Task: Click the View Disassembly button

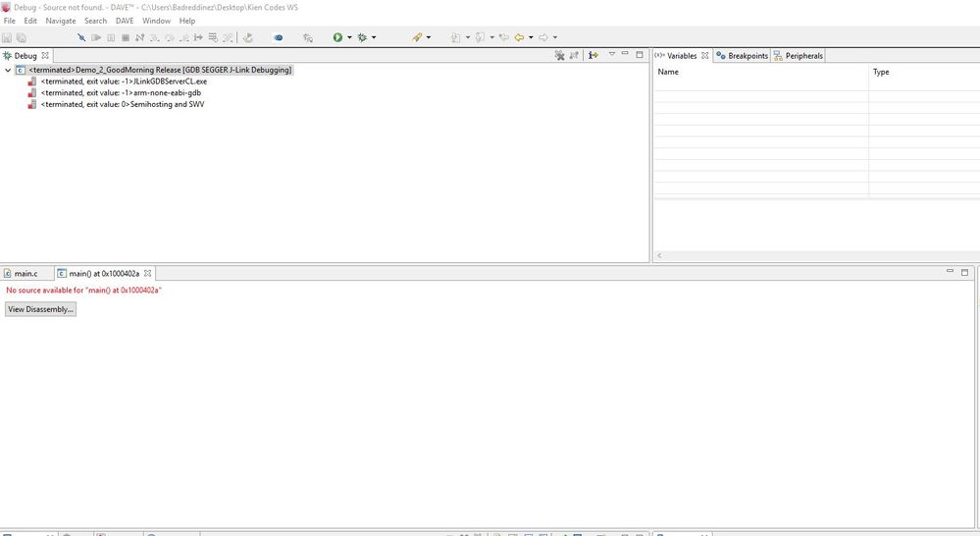Action: coord(40,309)
